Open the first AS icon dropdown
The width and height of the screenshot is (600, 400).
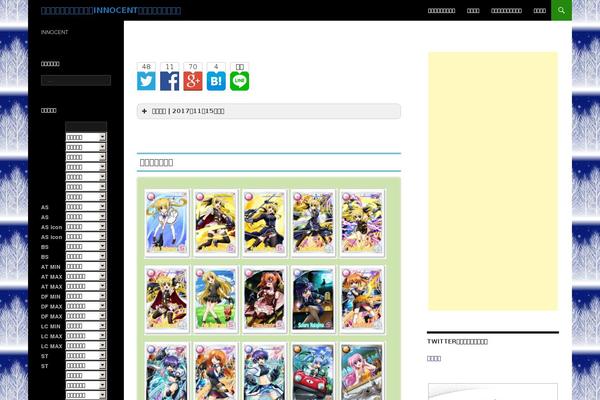coord(86,227)
